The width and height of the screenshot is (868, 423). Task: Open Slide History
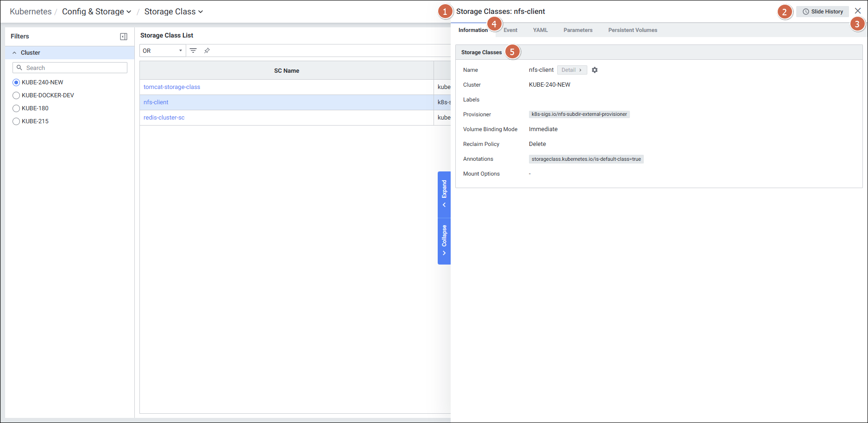click(823, 12)
